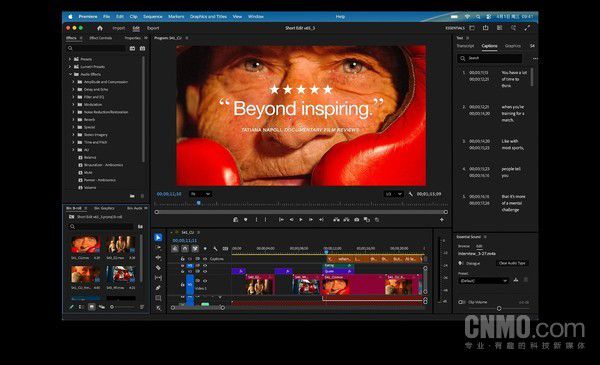This screenshot has width=600, height=365.
Task: Select the Slip tool
Action: pyautogui.click(x=158, y=278)
